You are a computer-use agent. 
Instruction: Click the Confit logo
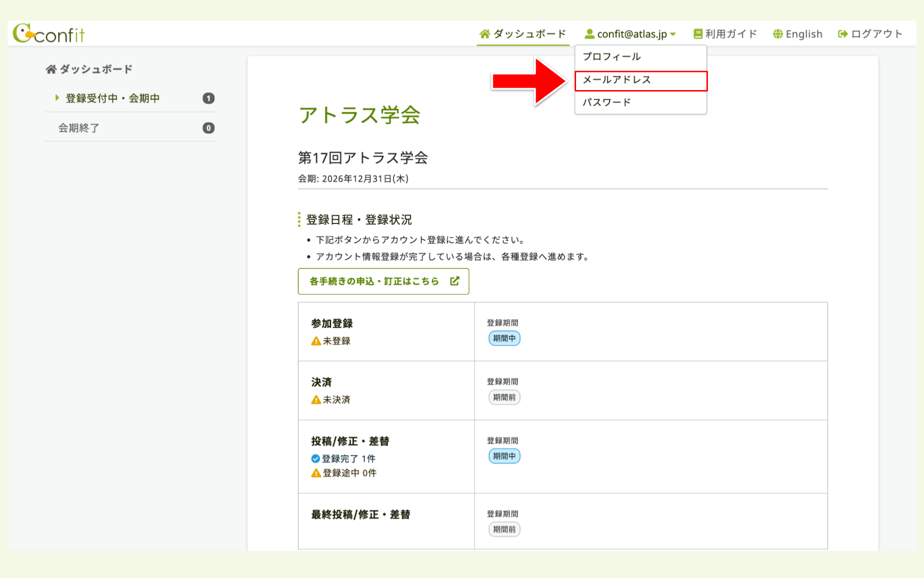pos(49,34)
